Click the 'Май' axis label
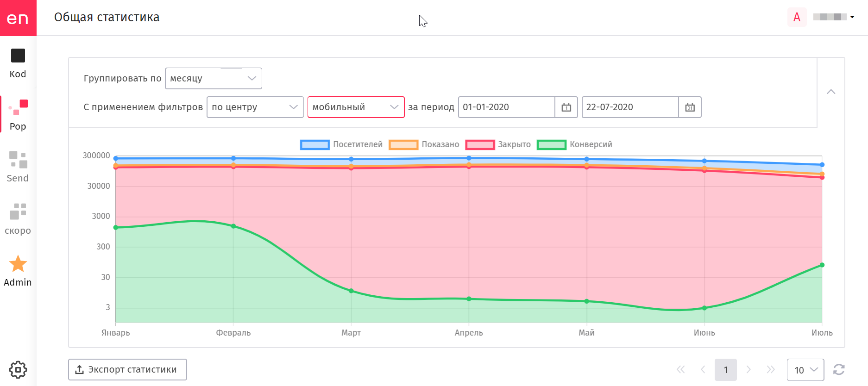This screenshot has height=386, width=868. [x=586, y=333]
